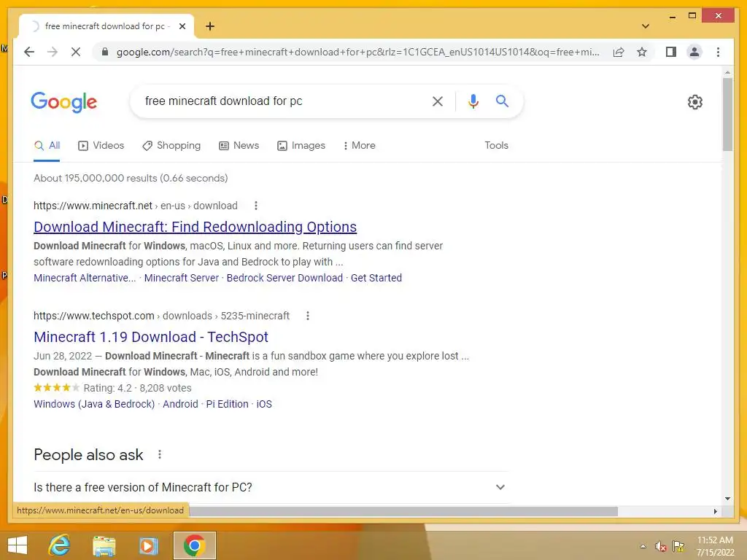
Task: Click the horizontal scrollbar thumb
Action: pos(403,511)
